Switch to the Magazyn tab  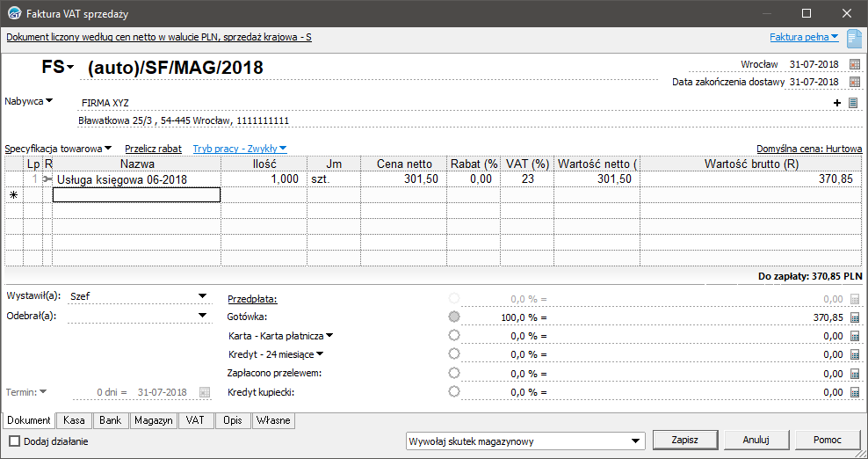[x=154, y=421]
